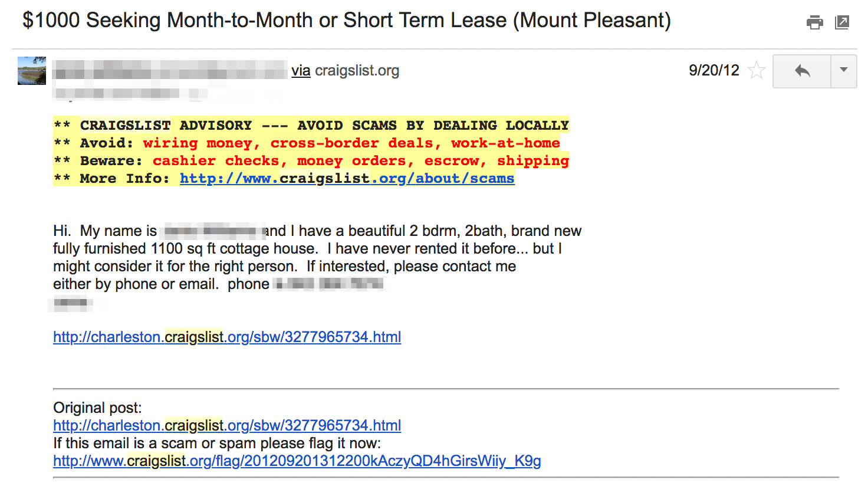Viewport: 868px width, 499px height.
Task: Click the blurred recipient line under sender
Action: tap(130, 93)
